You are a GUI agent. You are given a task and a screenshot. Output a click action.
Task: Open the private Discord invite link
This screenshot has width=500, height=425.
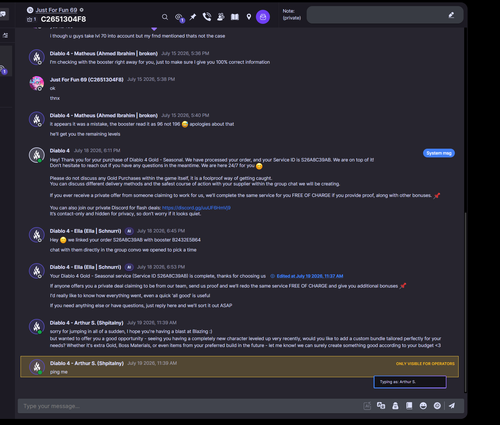coord(196,208)
